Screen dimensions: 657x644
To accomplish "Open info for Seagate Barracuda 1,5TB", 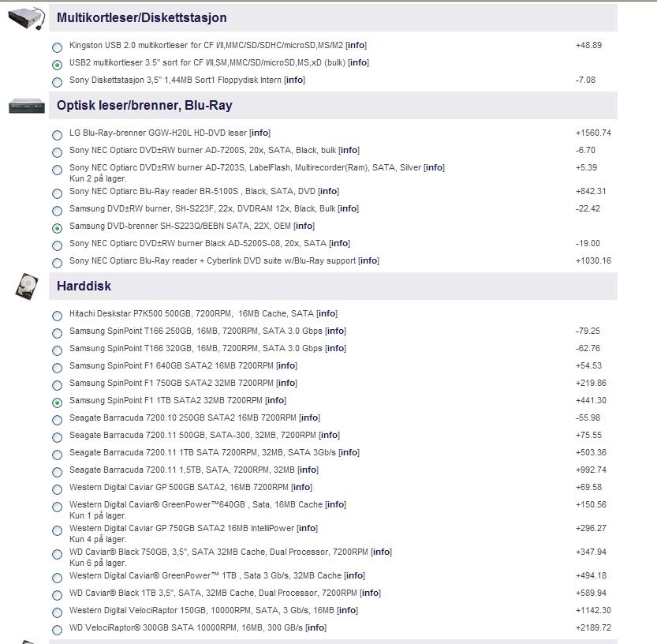I will (x=308, y=470).
